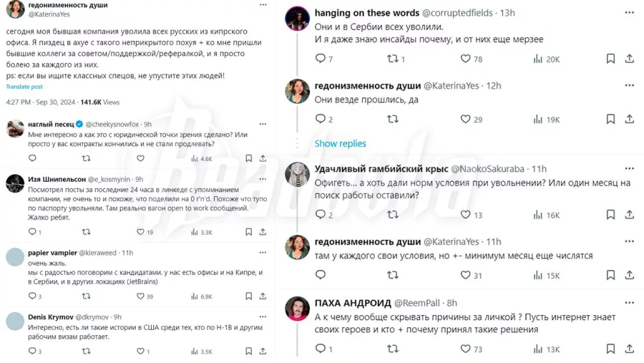The width and height of the screenshot is (644, 363).
Task: Like the hanging on these words reply
Action: click(465, 59)
